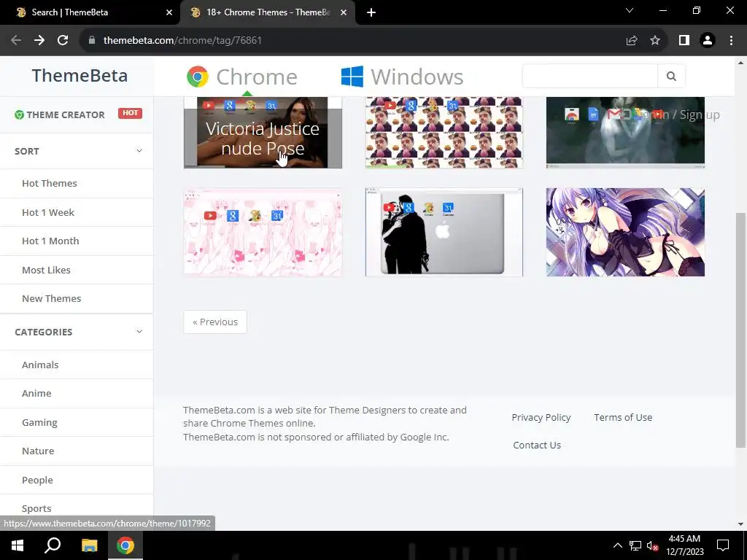Screen dimensions: 747x560
Task: Click the muted volume tray icon
Action: (653, 545)
